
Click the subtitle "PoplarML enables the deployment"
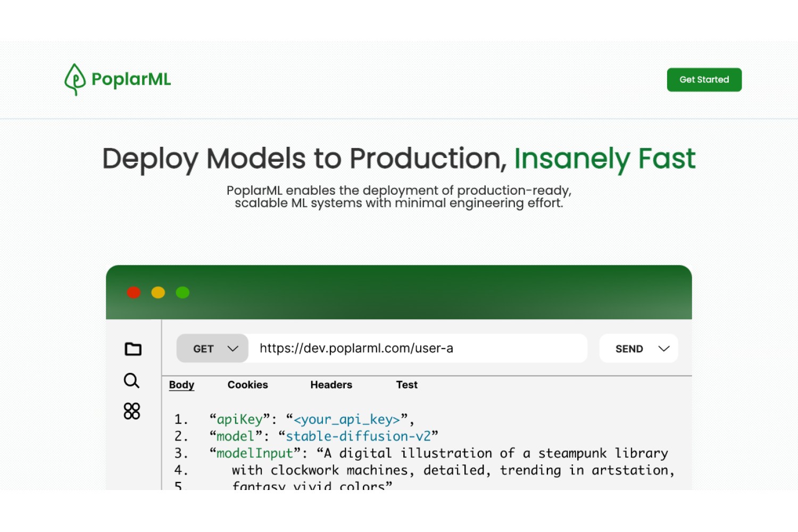click(x=340, y=190)
